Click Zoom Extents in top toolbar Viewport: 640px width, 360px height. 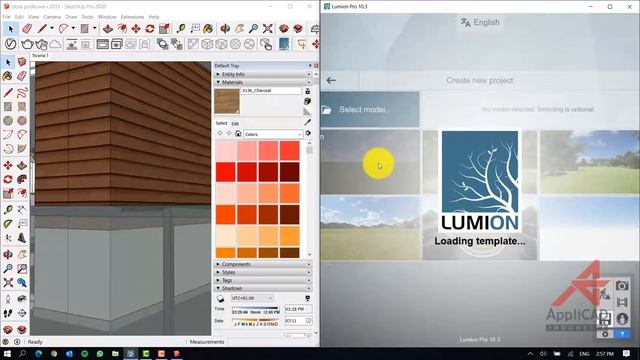(267, 29)
